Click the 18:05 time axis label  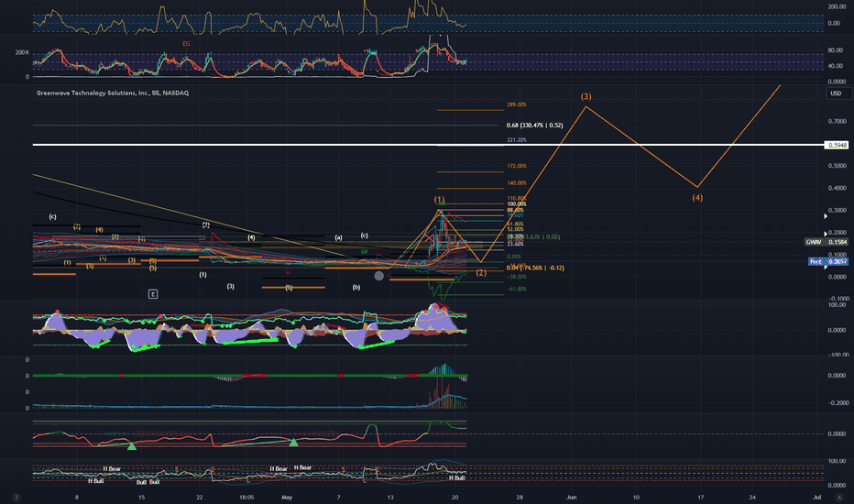pyautogui.click(x=246, y=497)
